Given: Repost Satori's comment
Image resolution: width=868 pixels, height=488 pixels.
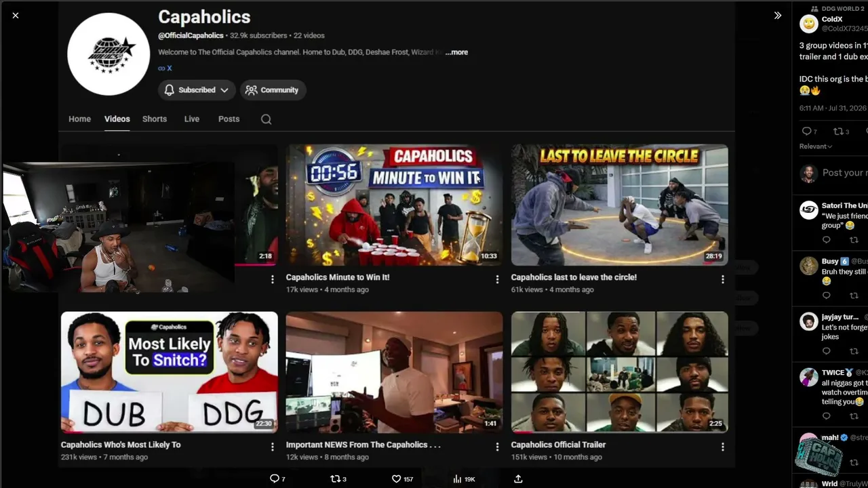Looking at the screenshot, I should pyautogui.click(x=854, y=240).
